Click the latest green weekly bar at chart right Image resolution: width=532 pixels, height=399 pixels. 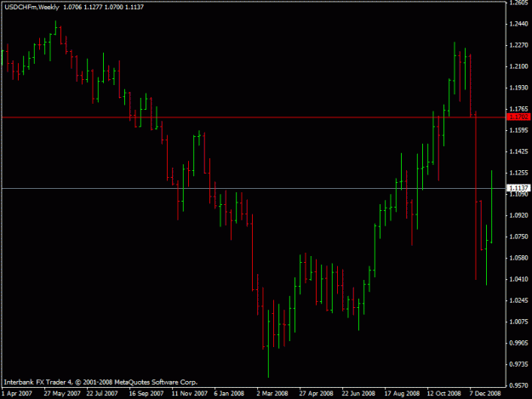point(492,207)
